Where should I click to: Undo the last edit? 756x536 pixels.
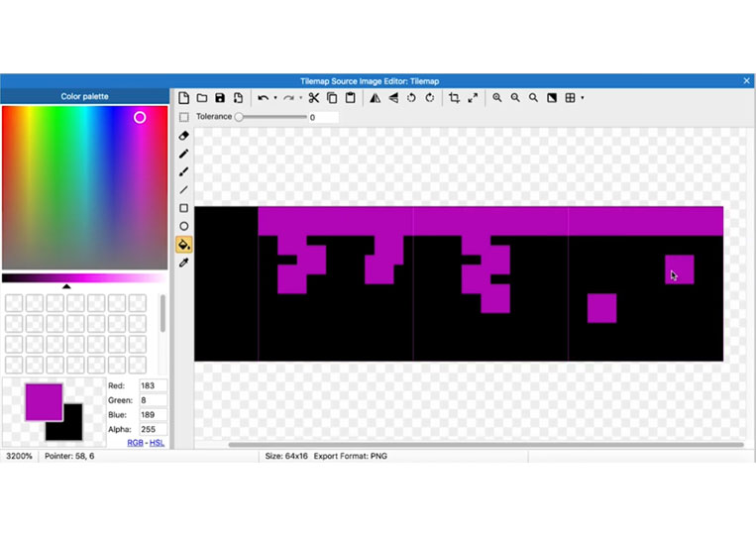[x=264, y=98]
